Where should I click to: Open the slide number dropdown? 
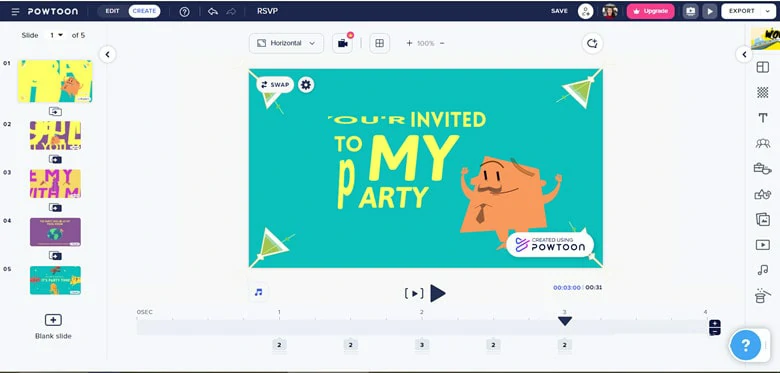(x=56, y=35)
